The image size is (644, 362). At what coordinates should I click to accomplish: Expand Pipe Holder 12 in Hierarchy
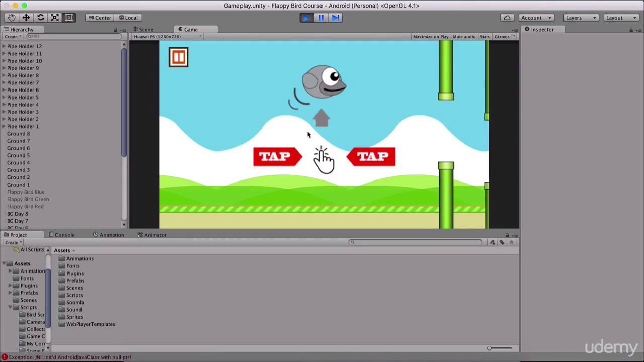tap(4, 46)
